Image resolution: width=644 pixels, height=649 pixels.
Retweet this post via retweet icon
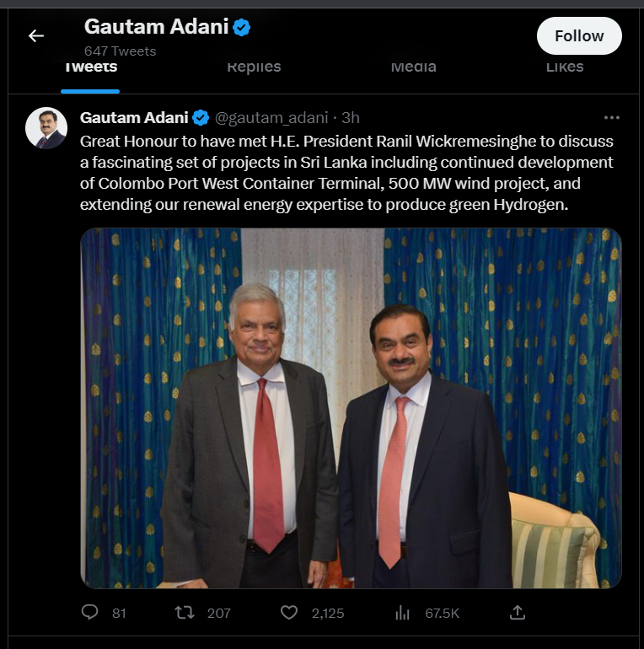click(185, 613)
